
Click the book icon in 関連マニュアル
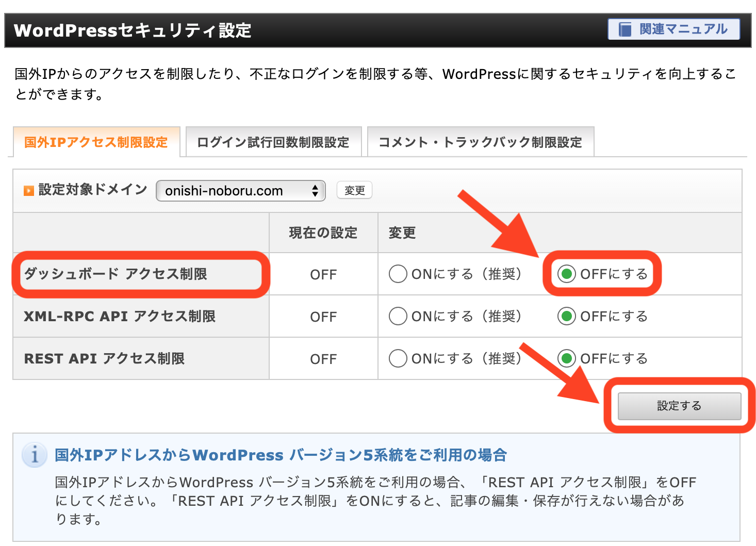624,29
